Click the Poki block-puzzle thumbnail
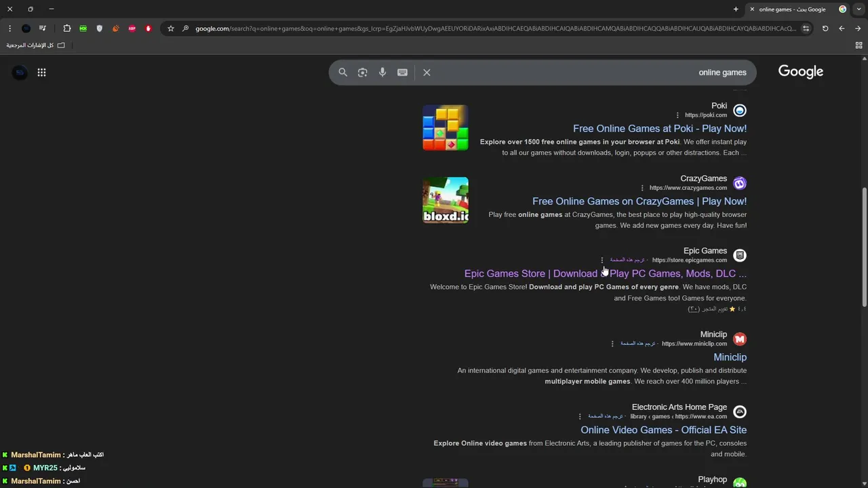This screenshot has height=488, width=868. (446, 127)
